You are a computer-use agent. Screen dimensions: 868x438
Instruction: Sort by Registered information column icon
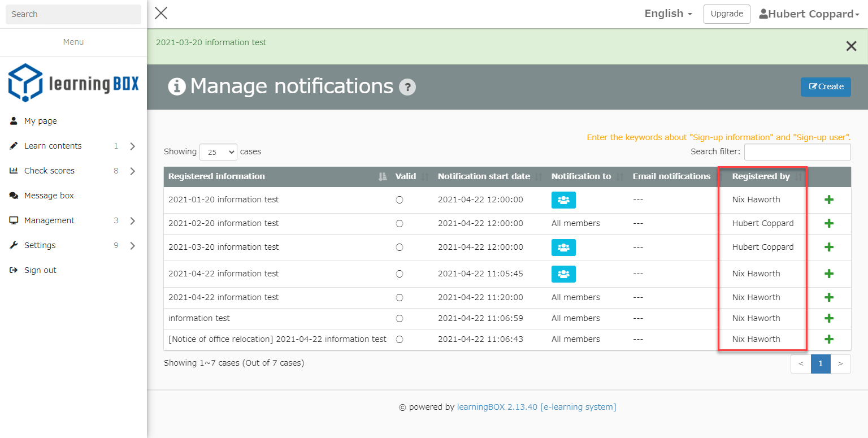[383, 177]
